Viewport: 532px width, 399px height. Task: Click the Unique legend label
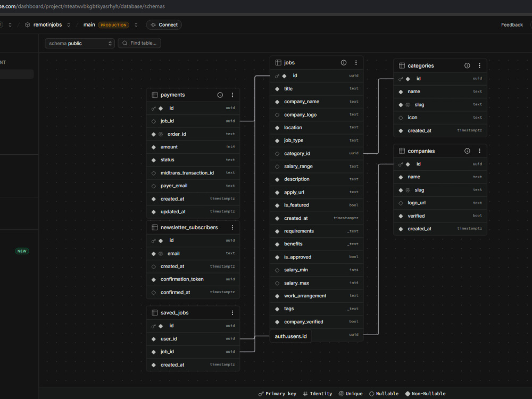(354, 394)
